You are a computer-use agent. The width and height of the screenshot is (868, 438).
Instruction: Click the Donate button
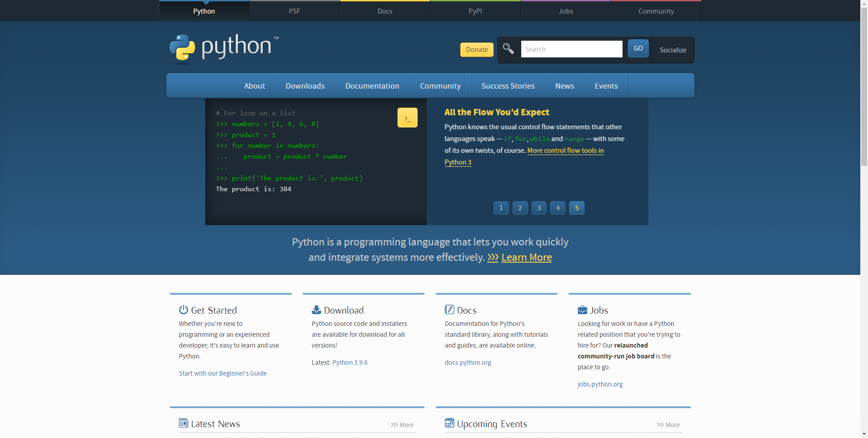click(x=477, y=50)
